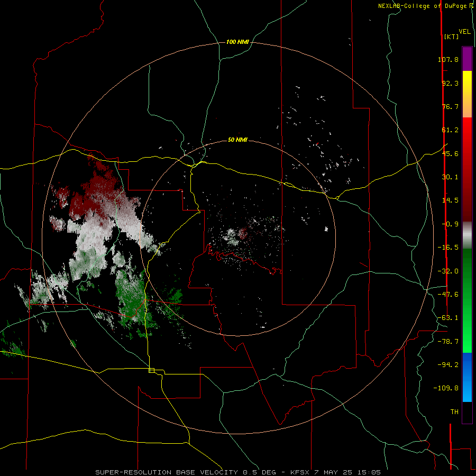476x476 pixels.
Task: Click the TH label on the legend
Action: (x=454, y=412)
